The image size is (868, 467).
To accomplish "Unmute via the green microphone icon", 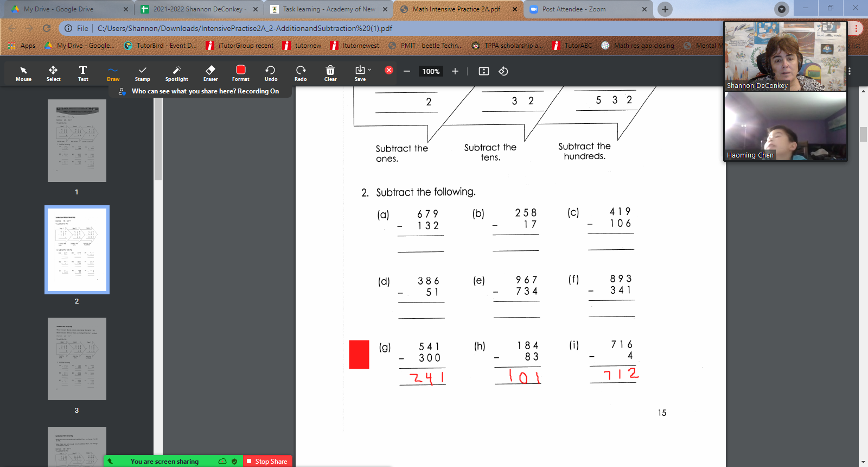I will (x=110, y=461).
